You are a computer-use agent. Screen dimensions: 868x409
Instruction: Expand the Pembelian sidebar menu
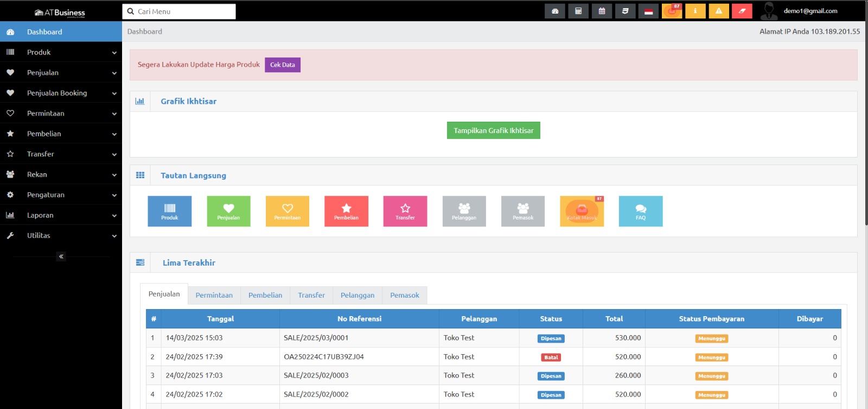click(x=61, y=134)
